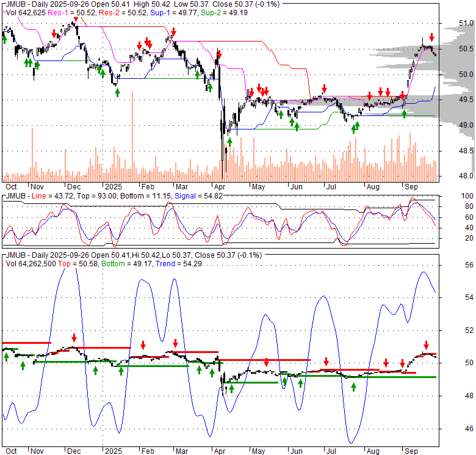Click the 'Vol 642,625' label
The width and height of the screenshot is (476, 455).
tap(26, 13)
